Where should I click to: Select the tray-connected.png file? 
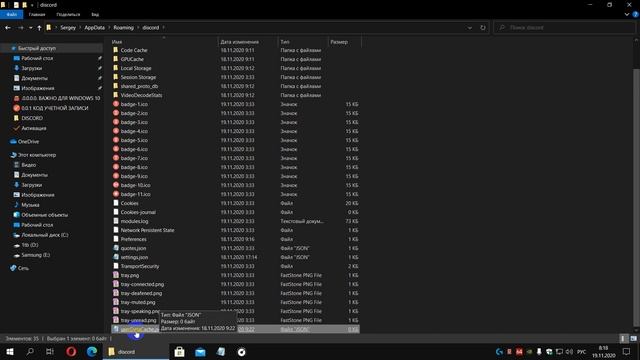click(142, 284)
